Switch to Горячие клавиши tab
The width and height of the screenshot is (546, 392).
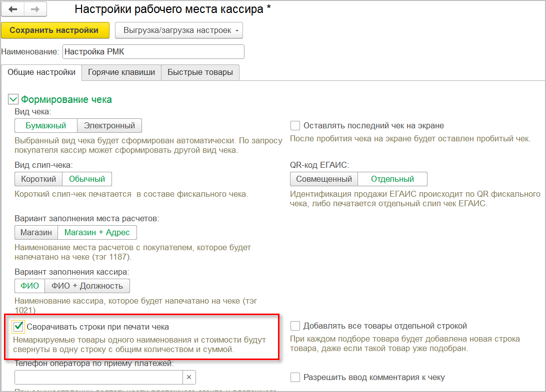(x=121, y=72)
